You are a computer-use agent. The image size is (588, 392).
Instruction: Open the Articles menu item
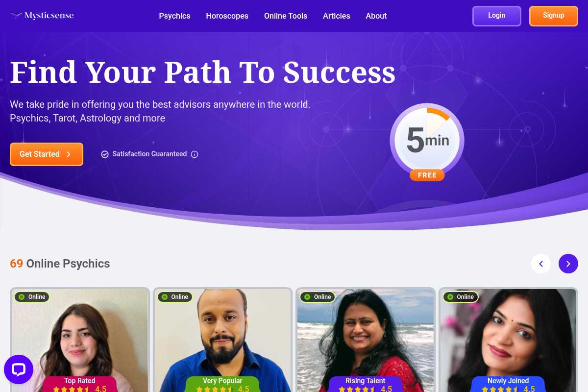(337, 16)
